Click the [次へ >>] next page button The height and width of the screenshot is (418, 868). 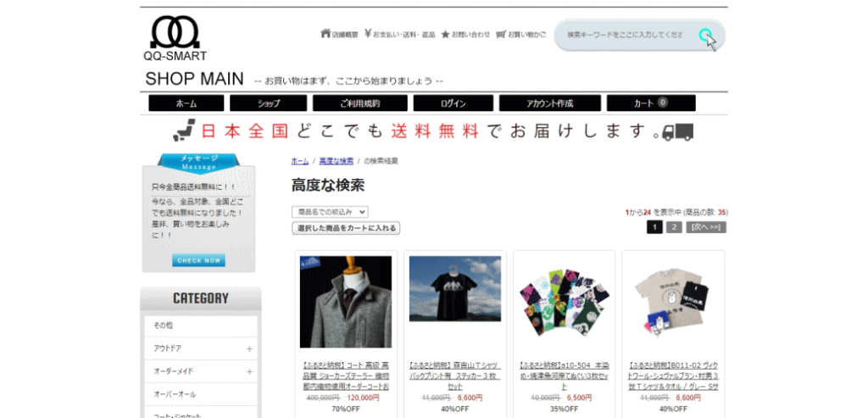pyautogui.click(x=706, y=227)
